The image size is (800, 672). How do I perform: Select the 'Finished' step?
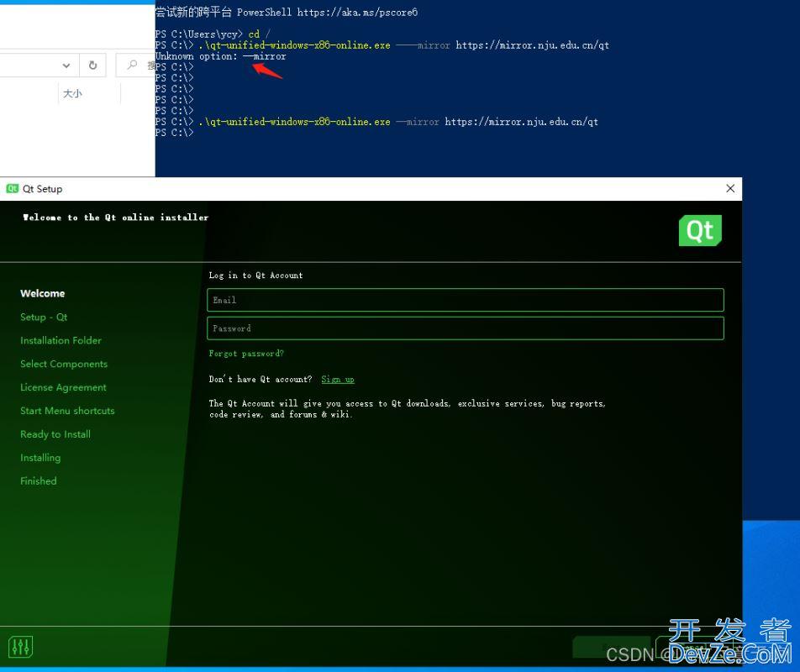(x=39, y=480)
